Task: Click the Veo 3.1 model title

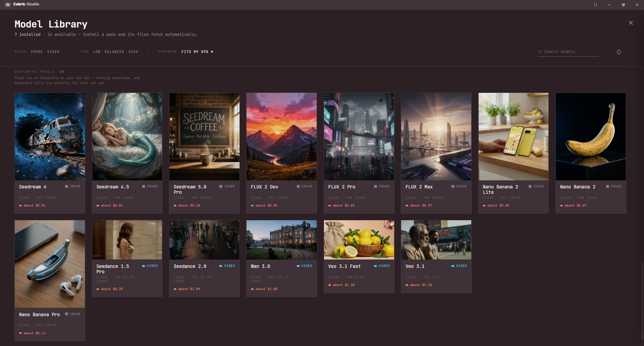Action: point(415,266)
